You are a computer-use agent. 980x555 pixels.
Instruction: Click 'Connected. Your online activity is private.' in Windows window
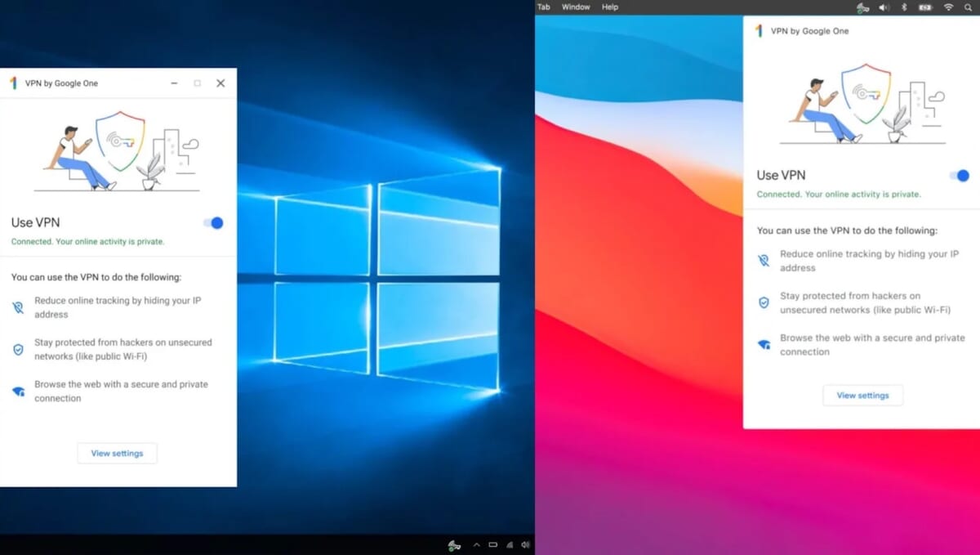[x=87, y=242]
